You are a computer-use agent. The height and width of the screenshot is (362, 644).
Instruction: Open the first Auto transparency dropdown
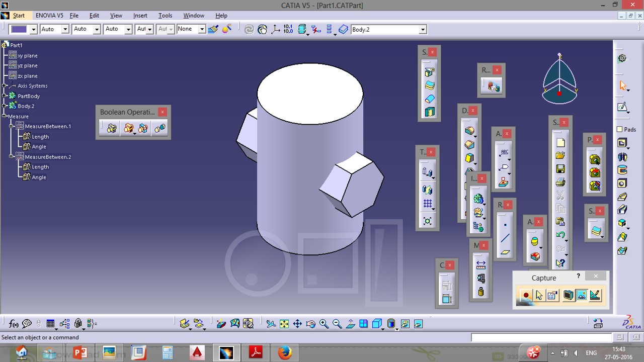pyautogui.click(x=65, y=30)
